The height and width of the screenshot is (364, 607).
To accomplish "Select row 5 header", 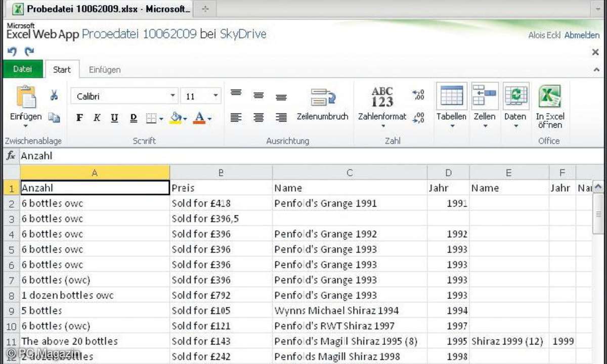I will coord(11,249).
